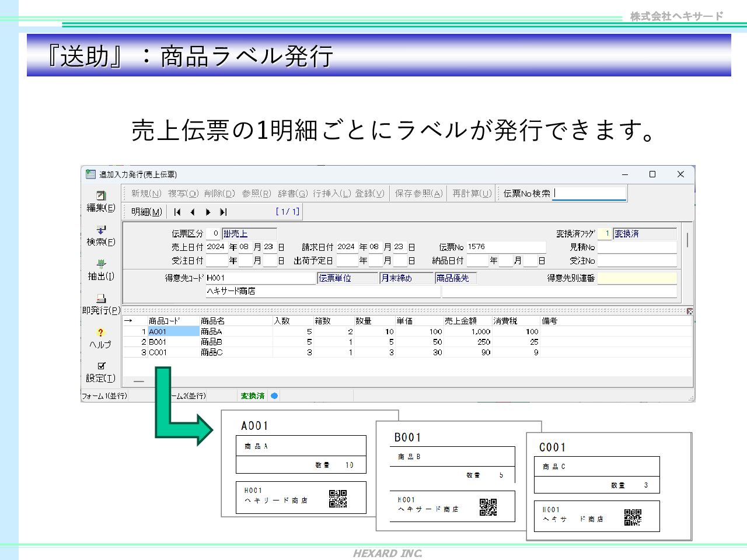747x560 pixels.
Task: Click the 行挿入(L) insert row button
Action: coord(332,193)
